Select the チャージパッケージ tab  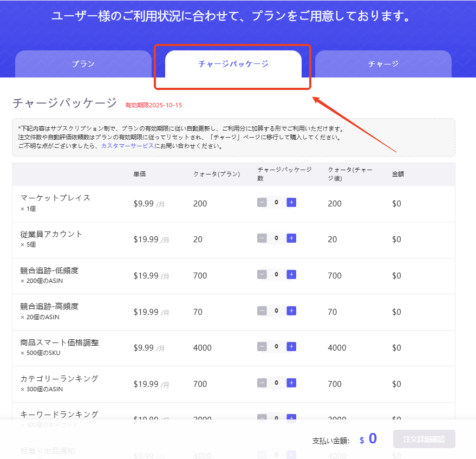click(233, 64)
